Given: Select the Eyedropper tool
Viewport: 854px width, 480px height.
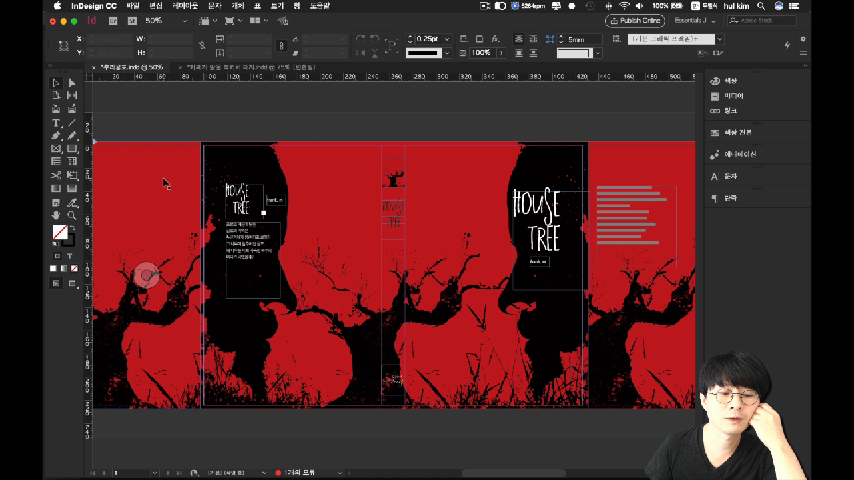Looking at the screenshot, I should 72,203.
